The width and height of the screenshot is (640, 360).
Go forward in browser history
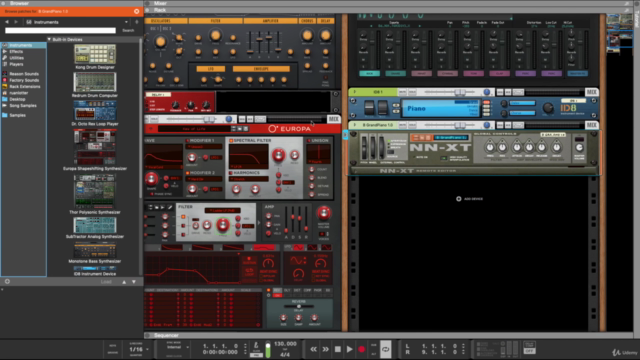point(16,22)
